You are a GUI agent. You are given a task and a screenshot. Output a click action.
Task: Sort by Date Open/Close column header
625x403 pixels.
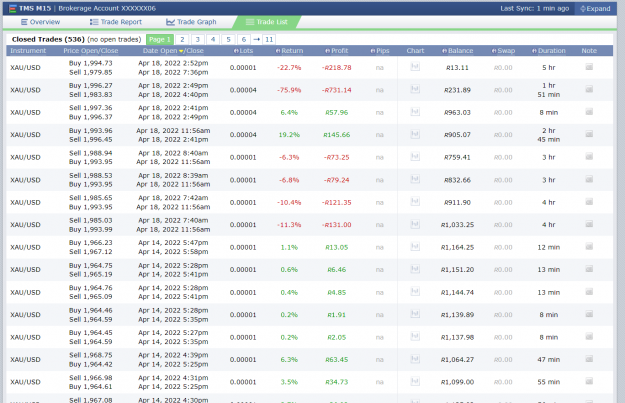(173, 51)
